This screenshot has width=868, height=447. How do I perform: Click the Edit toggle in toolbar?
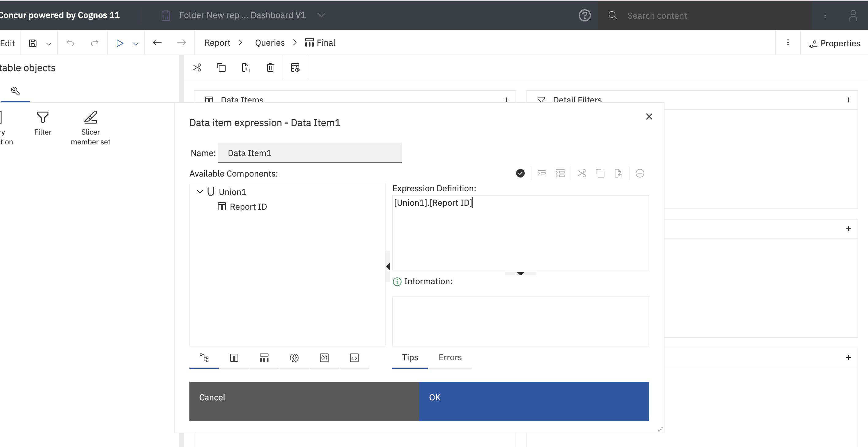[7, 43]
